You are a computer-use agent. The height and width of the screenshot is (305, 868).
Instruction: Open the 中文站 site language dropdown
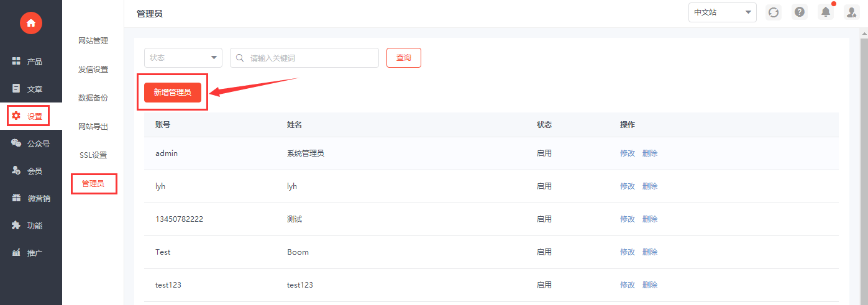[722, 12]
